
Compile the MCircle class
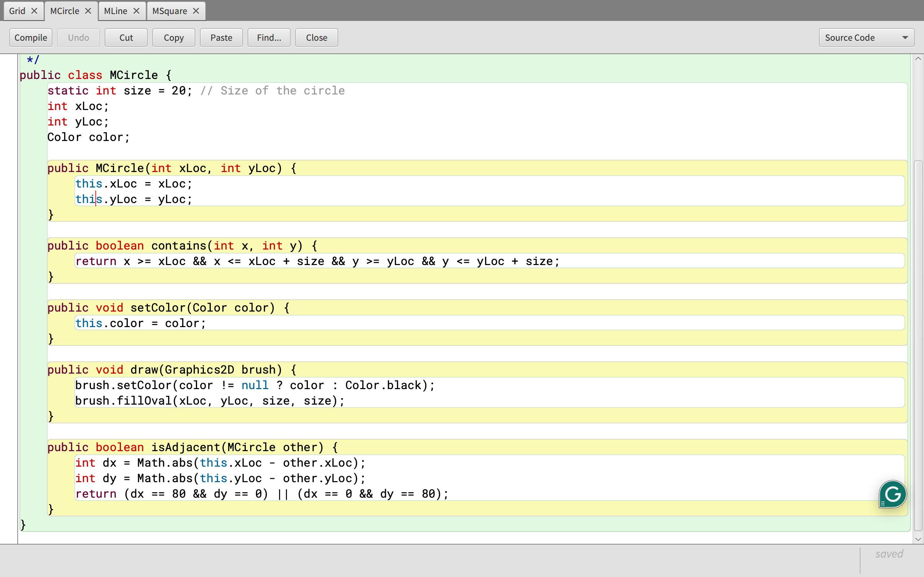[31, 38]
